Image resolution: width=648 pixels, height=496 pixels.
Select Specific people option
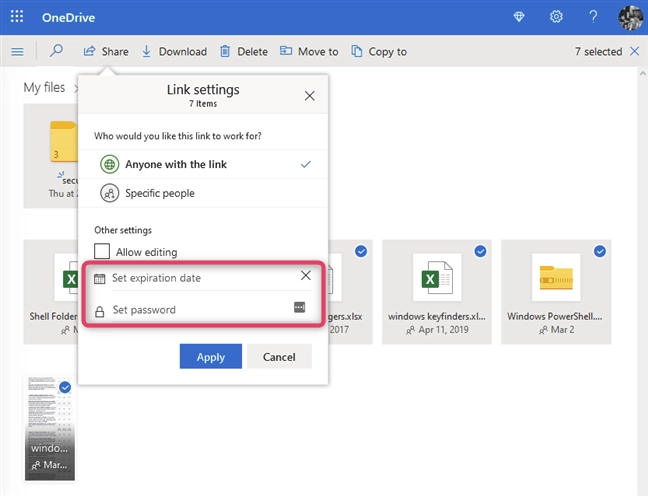pos(203,193)
